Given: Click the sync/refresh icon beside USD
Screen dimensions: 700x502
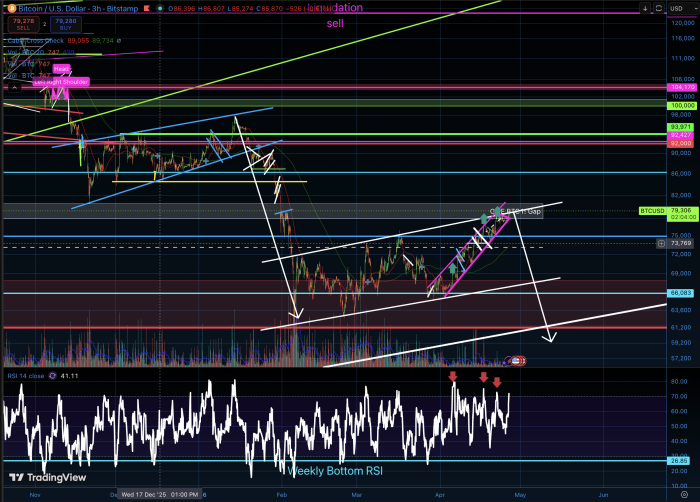Looking at the screenshot, I should tap(657, 8).
